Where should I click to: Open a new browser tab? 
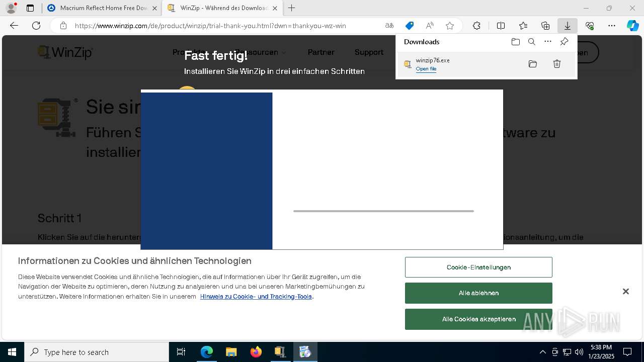291,8
